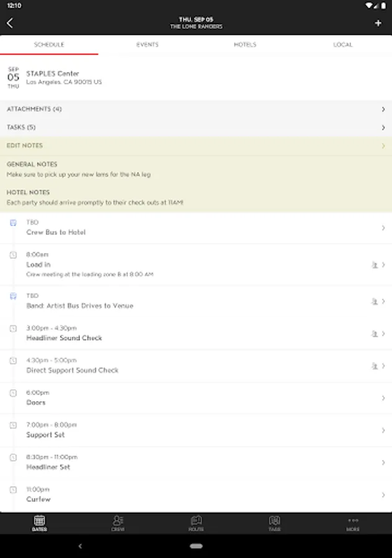This screenshot has height=558, width=392.
Task: Switch to the Hotels tab
Action: 245,45
